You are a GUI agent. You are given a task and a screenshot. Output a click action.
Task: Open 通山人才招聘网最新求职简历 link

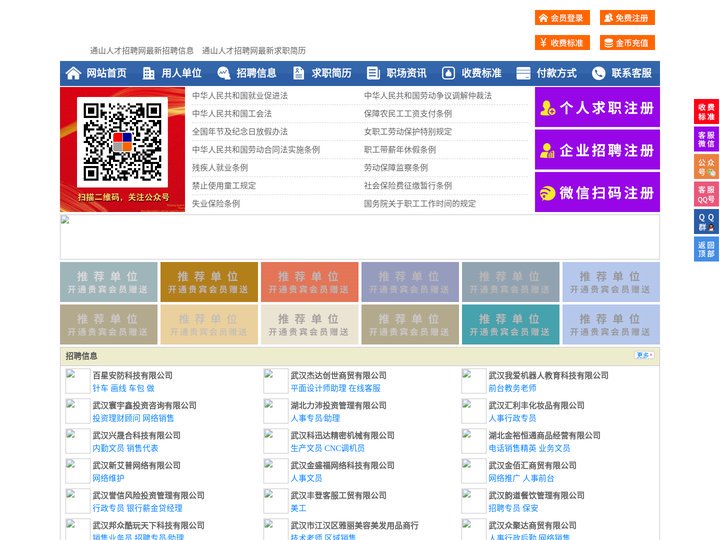pos(254,51)
